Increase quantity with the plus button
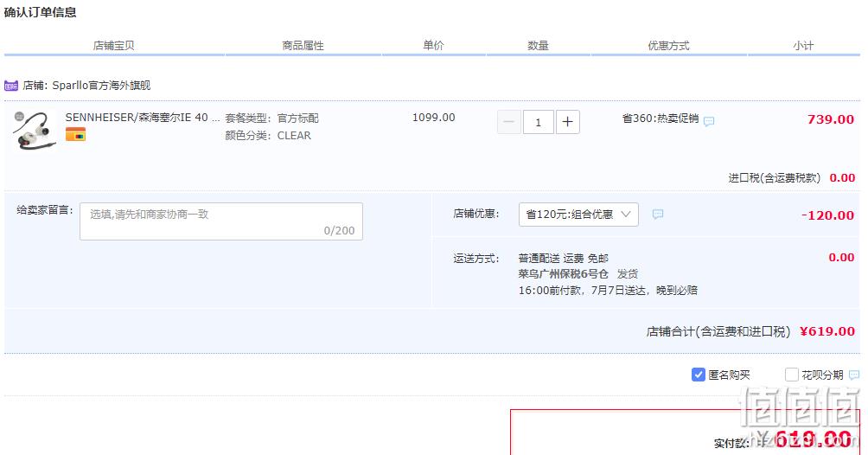 click(567, 122)
